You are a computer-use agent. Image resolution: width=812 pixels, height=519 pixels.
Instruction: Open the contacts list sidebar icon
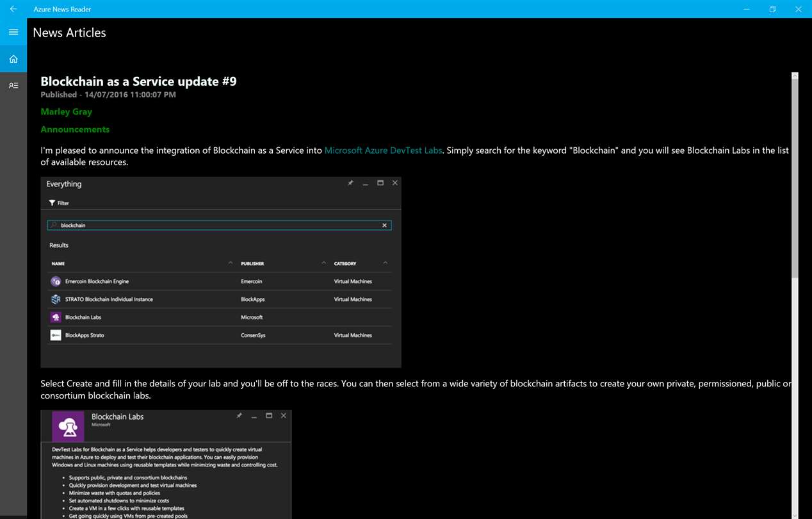click(13, 85)
